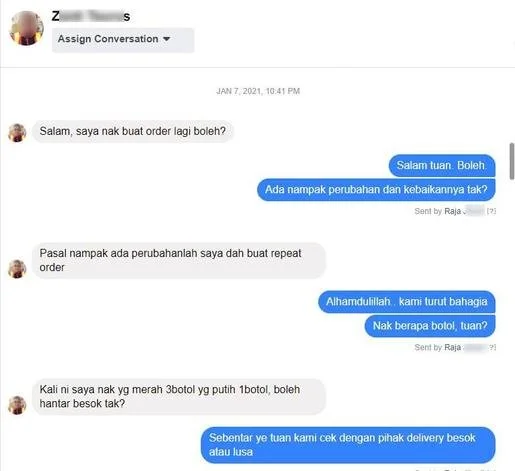
Task: Select the 'Salam tuan. Boleh' reply bubble
Action: tap(442, 165)
